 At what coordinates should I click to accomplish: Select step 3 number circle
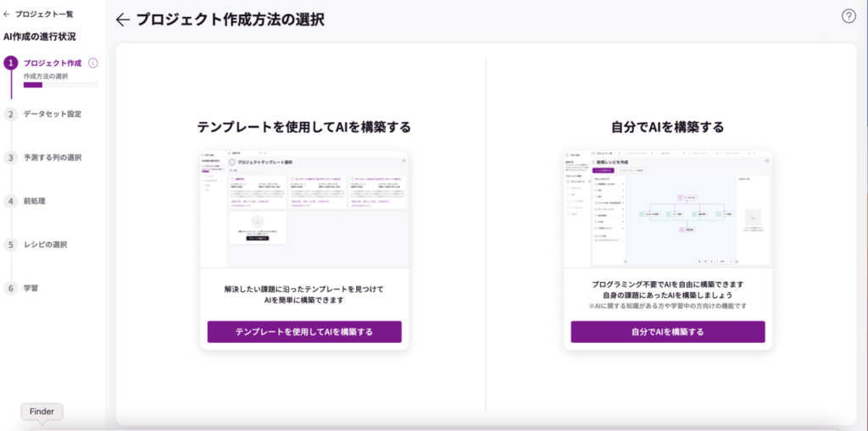point(10,157)
